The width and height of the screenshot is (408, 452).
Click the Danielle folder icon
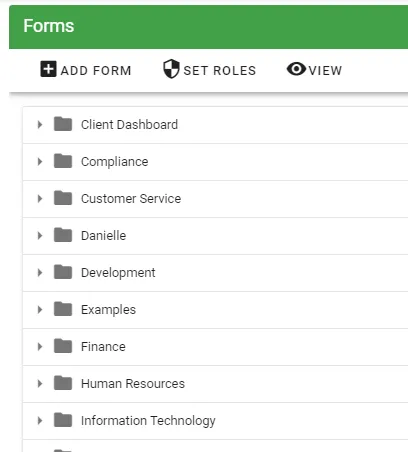(x=63, y=235)
